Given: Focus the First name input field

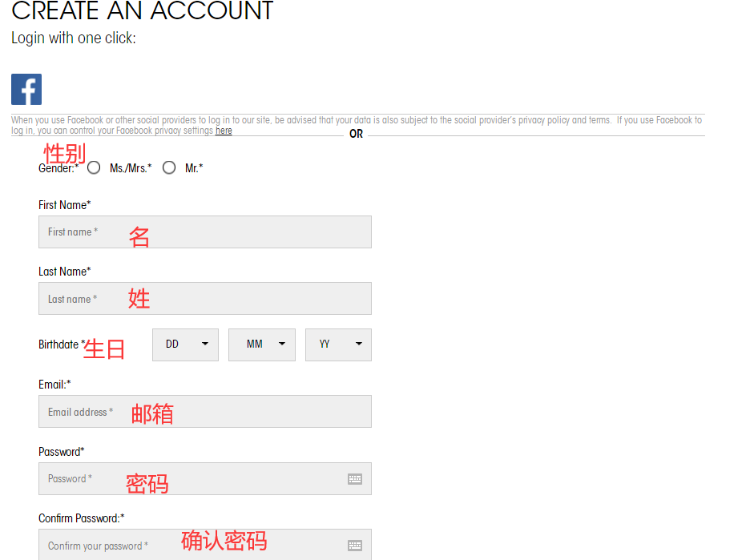Looking at the screenshot, I should pyautogui.click(x=205, y=232).
